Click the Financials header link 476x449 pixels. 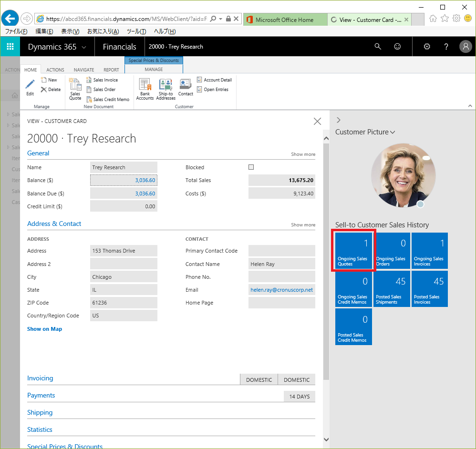[x=120, y=47]
